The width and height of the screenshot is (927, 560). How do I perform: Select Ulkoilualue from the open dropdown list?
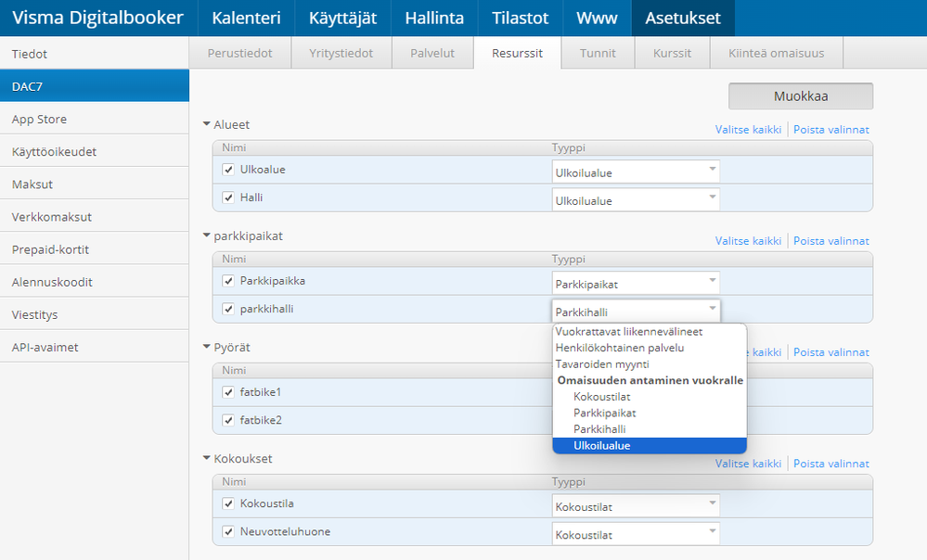coord(601,446)
